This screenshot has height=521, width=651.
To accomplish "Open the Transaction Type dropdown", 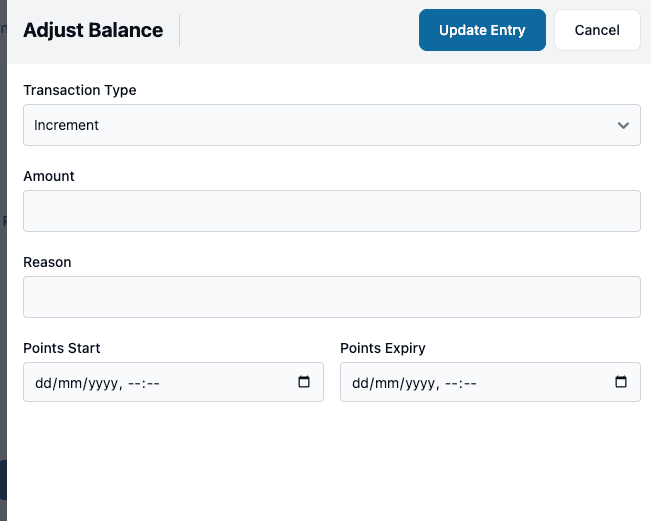I will click(332, 125).
